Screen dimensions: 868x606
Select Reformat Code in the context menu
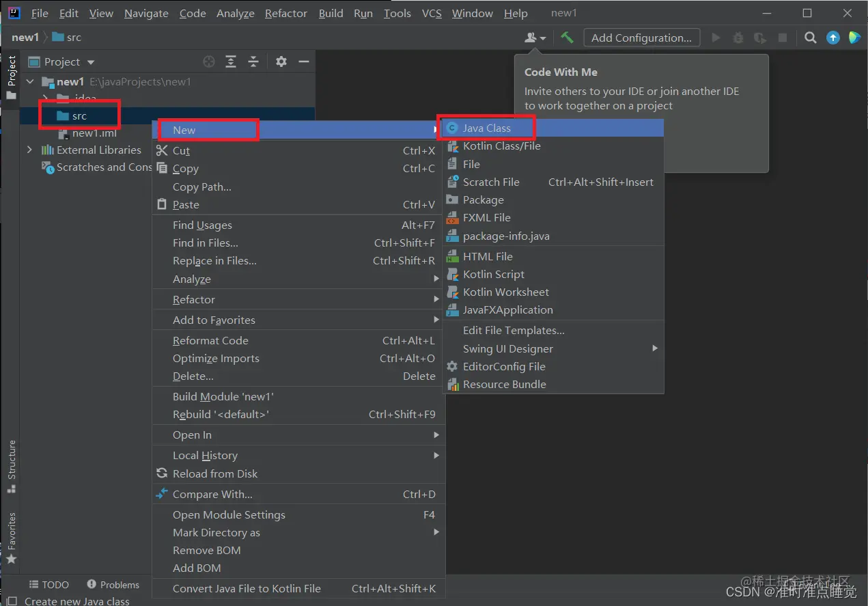point(298,340)
